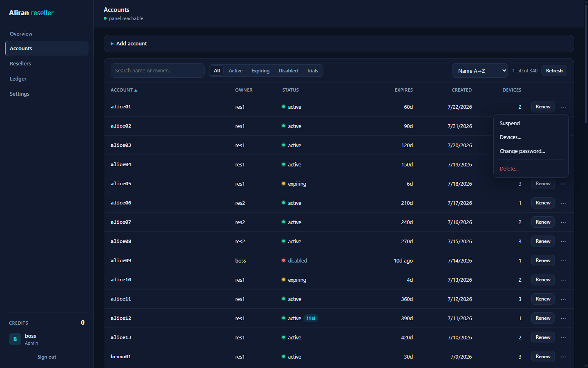Sort by the ACCOUNT column header
The width and height of the screenshot is (588, 368).
[124, 90]
